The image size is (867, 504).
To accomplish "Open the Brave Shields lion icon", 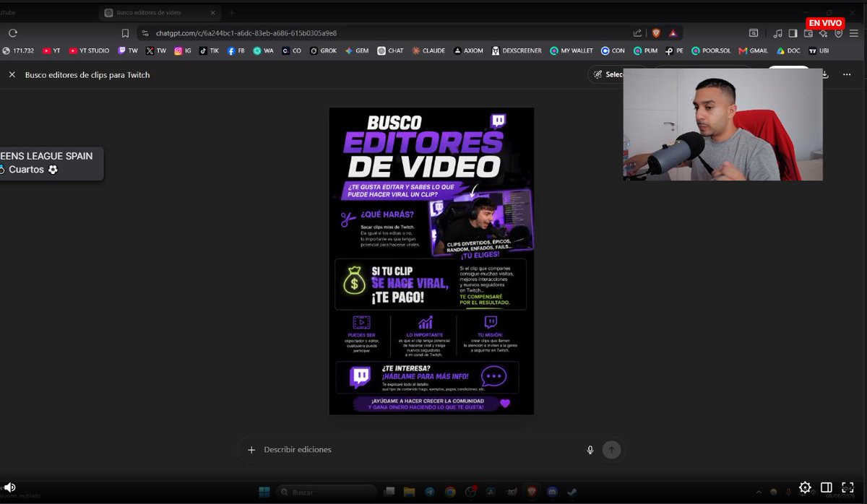I will 656,33.
